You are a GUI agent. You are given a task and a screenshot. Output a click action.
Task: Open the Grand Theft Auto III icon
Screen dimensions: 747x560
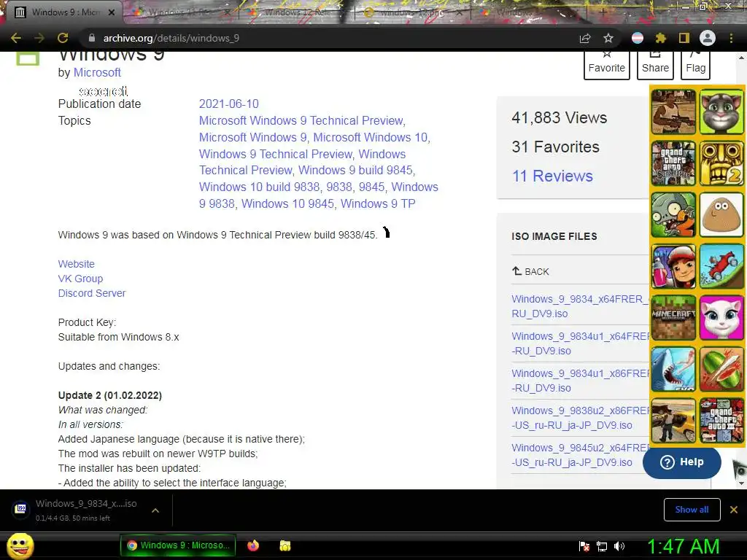721,421
